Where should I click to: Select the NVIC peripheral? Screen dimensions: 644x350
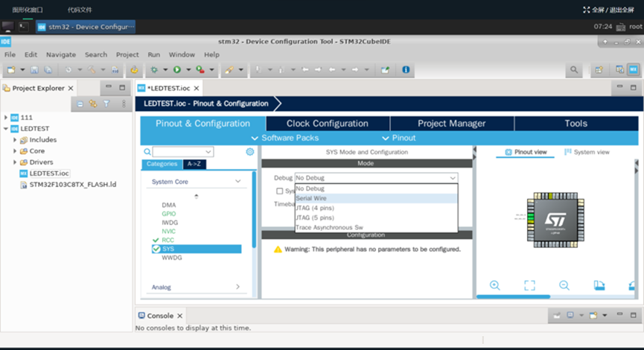168,232
